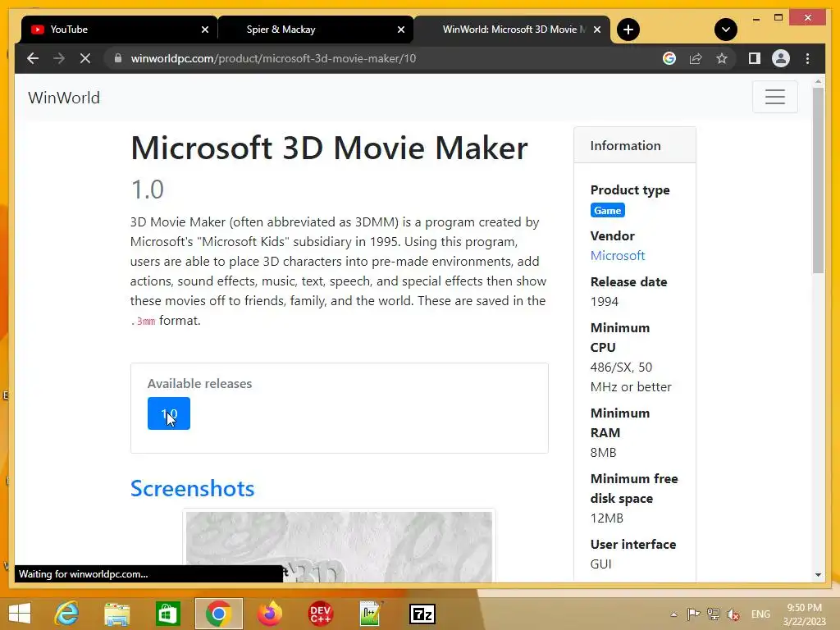840x630 pixels.
Task: Click the forward navigation arrow
Action: [x=59, y=58]
